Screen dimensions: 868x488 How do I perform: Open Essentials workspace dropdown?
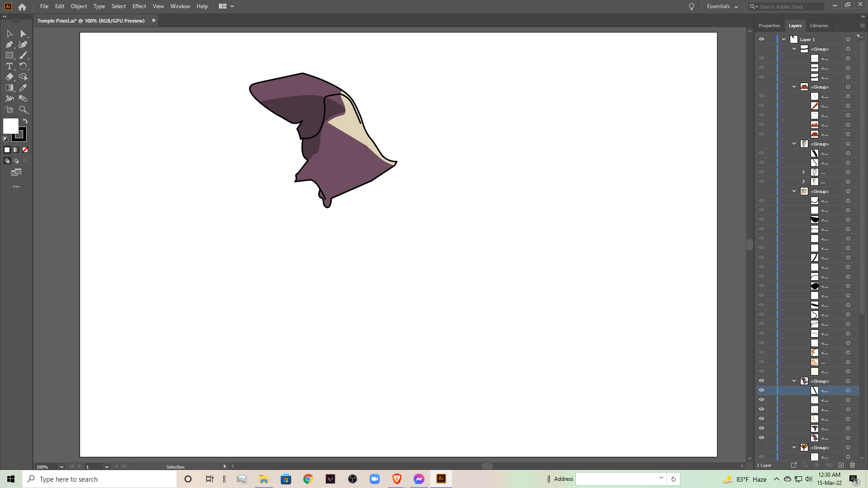pyautogui.click(x=722, y=6)
